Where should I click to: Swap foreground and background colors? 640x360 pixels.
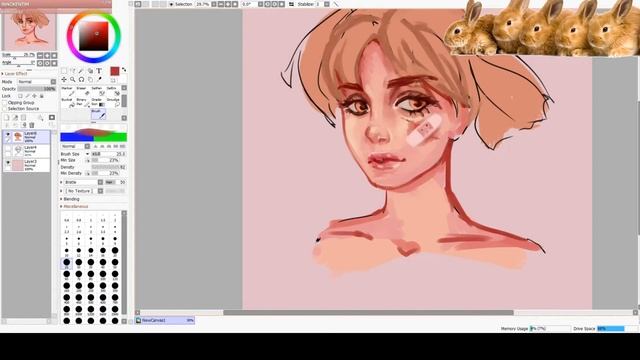124,70
